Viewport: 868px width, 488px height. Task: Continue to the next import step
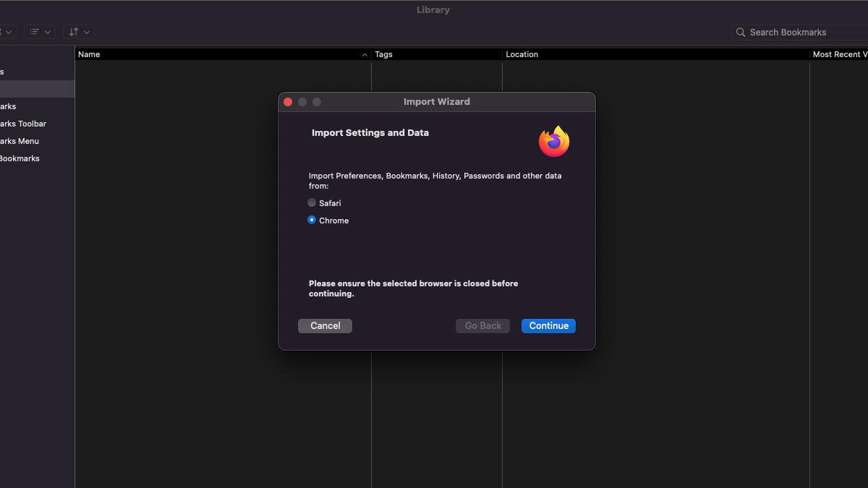point(548,326)
